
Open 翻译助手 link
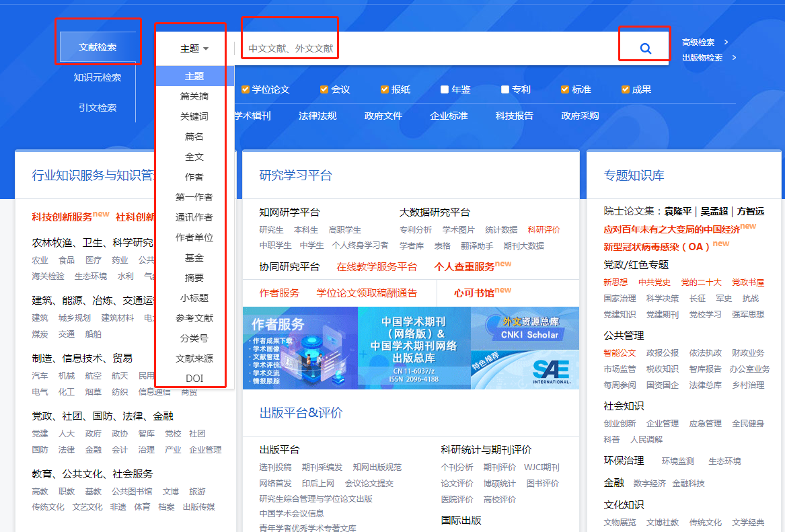point(477,245)
